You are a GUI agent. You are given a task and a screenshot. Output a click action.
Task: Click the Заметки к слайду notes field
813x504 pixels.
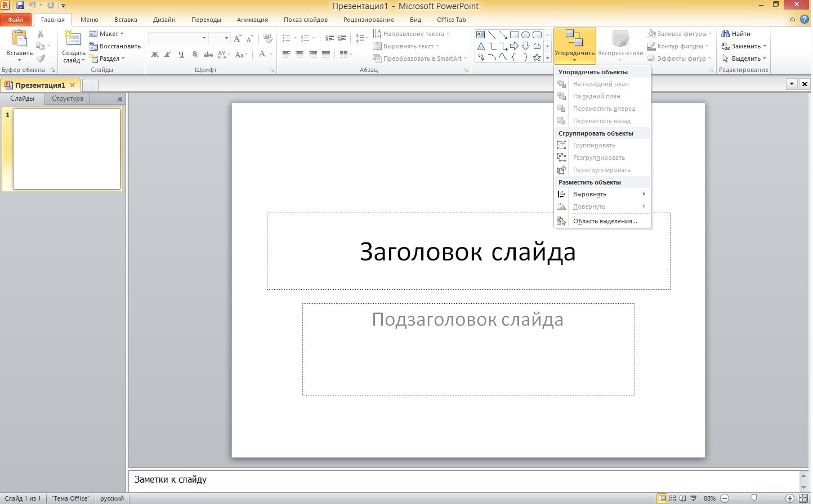[x=464, y=480]
